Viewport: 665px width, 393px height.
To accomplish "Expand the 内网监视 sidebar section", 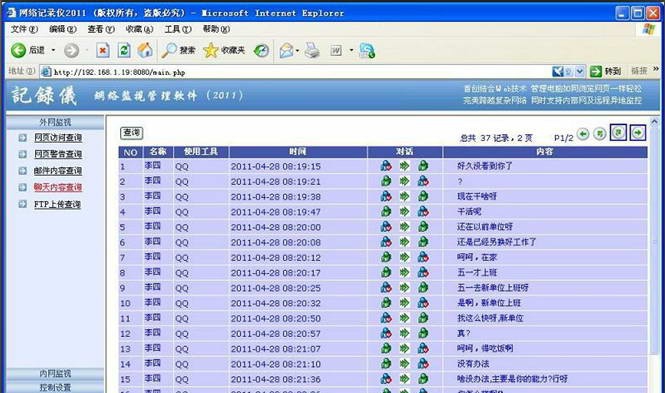I will tap(55, 373).
